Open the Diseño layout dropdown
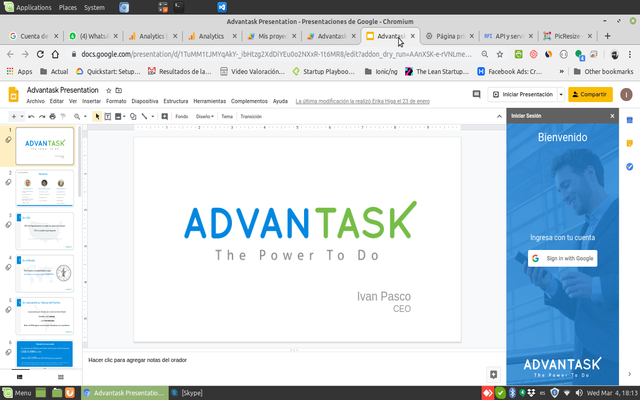640x400 pixels. point(204,117)
